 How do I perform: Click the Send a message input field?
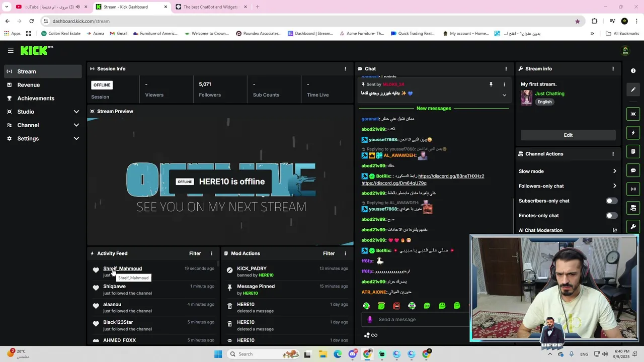tap(415, 319)
